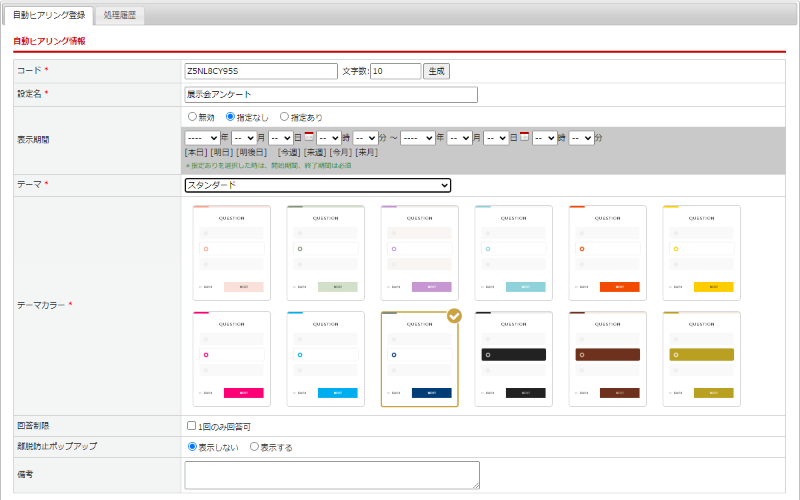The width and height of the screenshot is (800, 500).
Task: Select the 無効 radio button
Action: [193, 117]
